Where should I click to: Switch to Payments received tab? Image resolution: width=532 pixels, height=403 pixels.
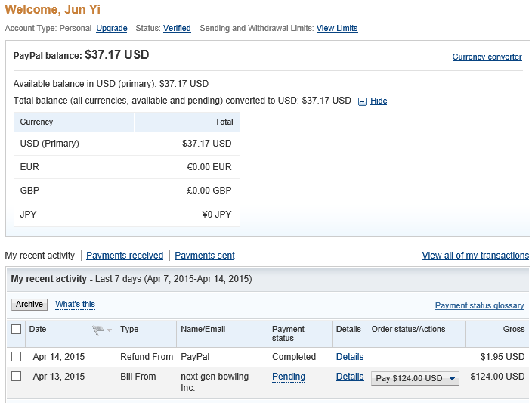[125, 256]
